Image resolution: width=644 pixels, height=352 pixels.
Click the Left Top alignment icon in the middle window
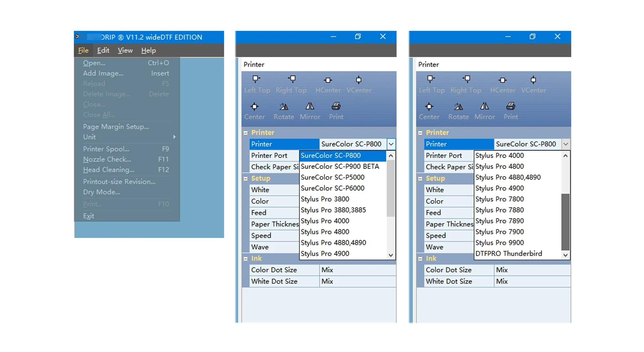pyautogui.click(x=256, y=79)
